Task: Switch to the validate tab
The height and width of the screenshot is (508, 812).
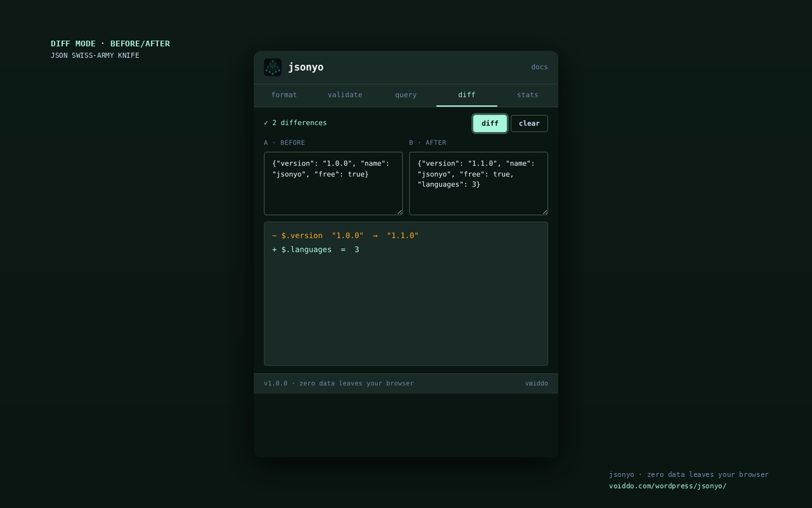Action: coord(345,95)
